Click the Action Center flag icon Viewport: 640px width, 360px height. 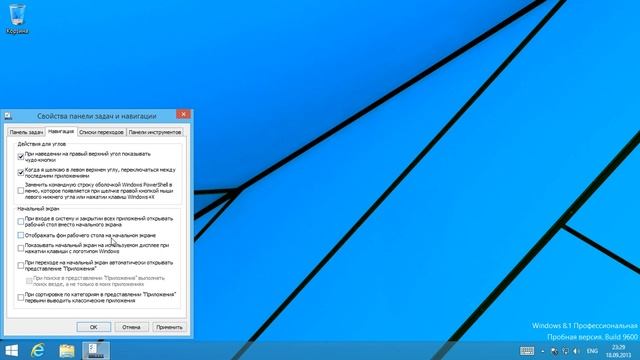554,351
